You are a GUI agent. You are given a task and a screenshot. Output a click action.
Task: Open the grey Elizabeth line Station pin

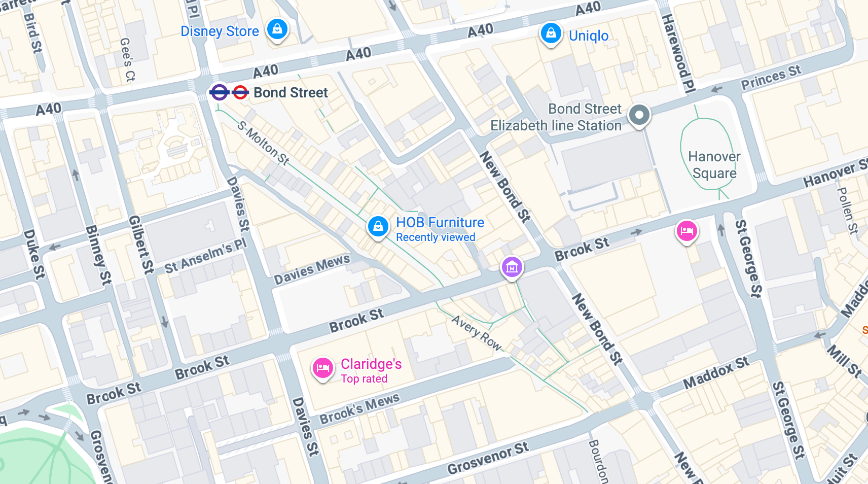(639, 116)
